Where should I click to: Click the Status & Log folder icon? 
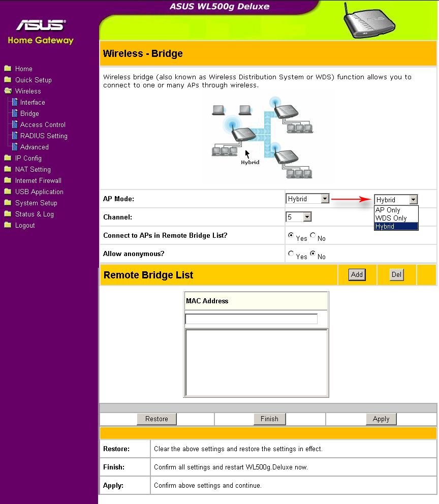(8, 214)
